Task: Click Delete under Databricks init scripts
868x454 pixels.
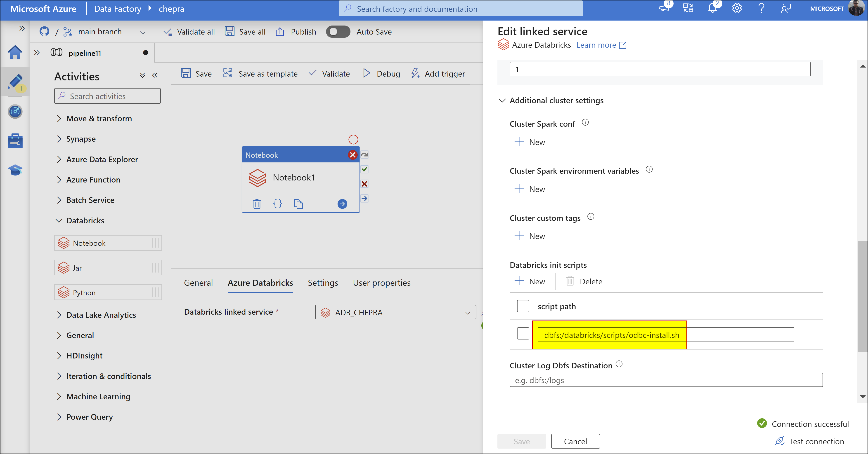Action: [x=584, y=281]
